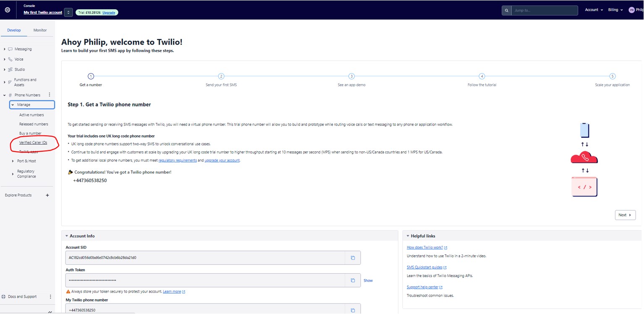Click the Docs and Support globe icon

[4, 297]
